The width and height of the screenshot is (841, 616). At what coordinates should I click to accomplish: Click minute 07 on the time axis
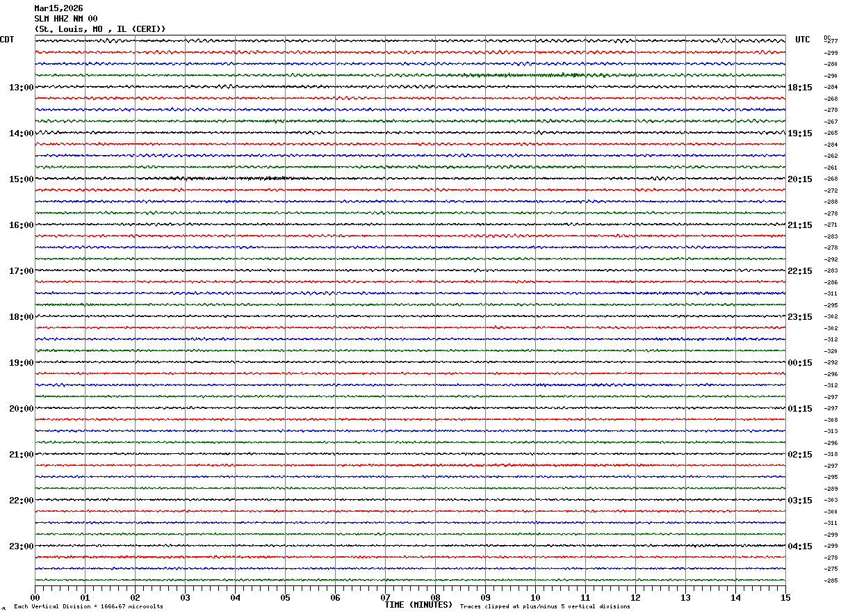click(385, 598)
